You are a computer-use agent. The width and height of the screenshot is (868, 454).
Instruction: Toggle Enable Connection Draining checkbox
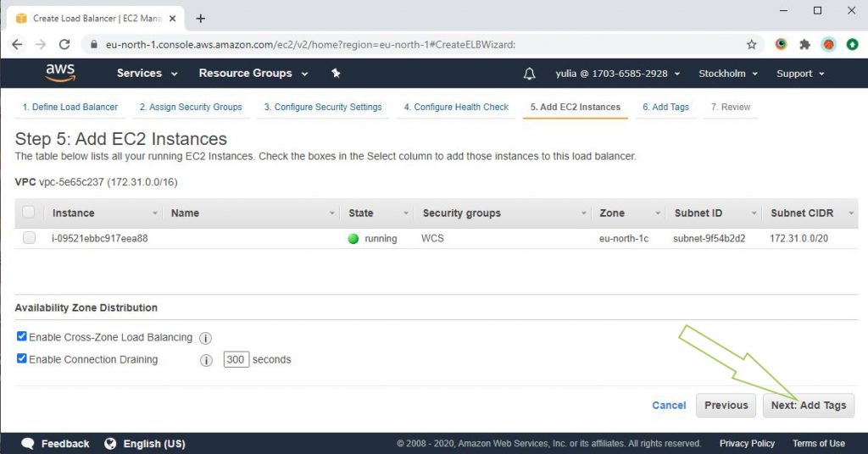point(21,358)
